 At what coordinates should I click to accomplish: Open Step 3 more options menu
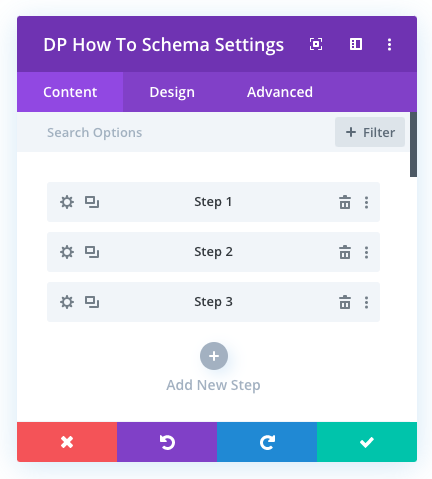(366, 302)
